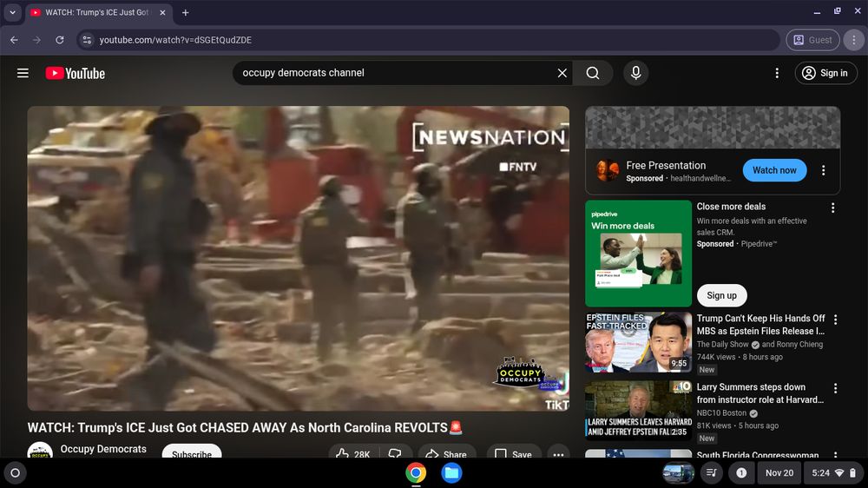
Task: Open the Guest profile button
Action: pos(812,40)
